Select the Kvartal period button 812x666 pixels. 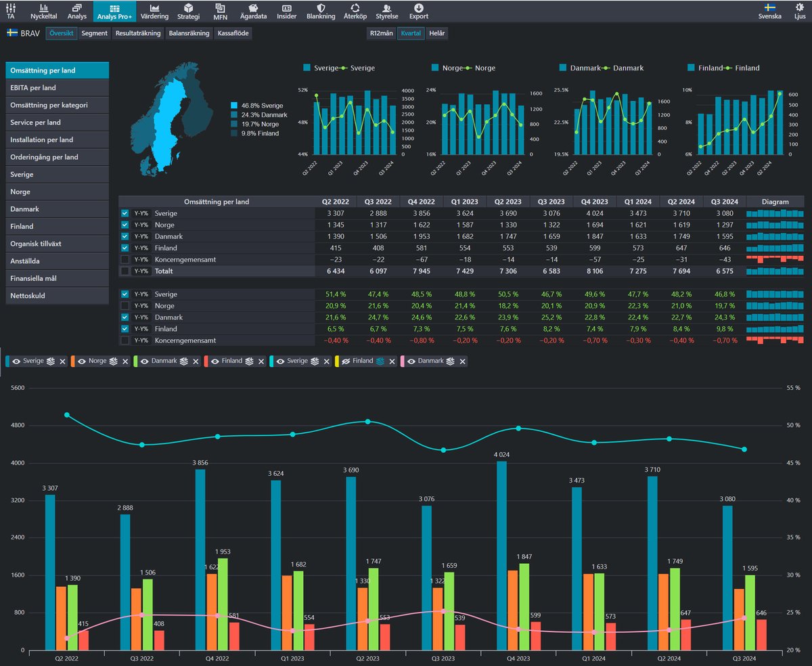[x=411, y=33]
